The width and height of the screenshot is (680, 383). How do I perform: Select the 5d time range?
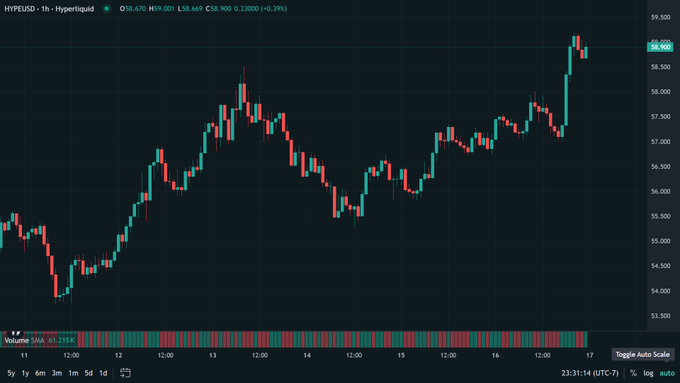[88, 373]
